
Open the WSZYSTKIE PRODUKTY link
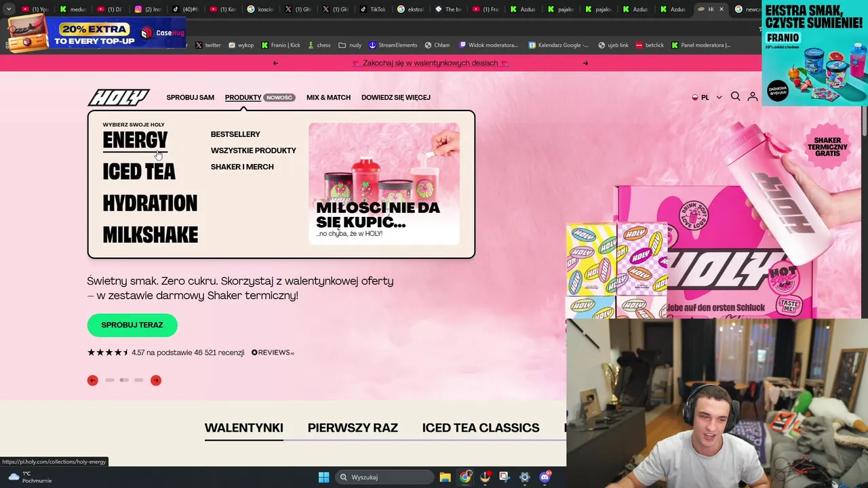(253, 150)
